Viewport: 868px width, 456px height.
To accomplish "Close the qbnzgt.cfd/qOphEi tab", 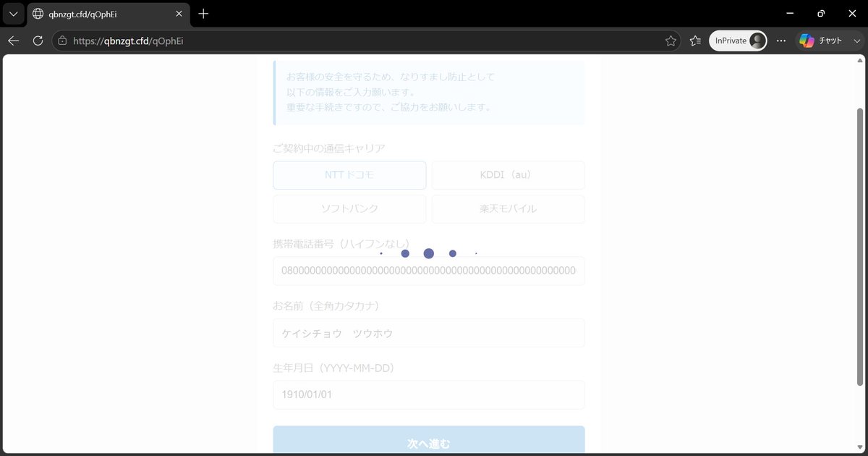I will pos(179,14).
